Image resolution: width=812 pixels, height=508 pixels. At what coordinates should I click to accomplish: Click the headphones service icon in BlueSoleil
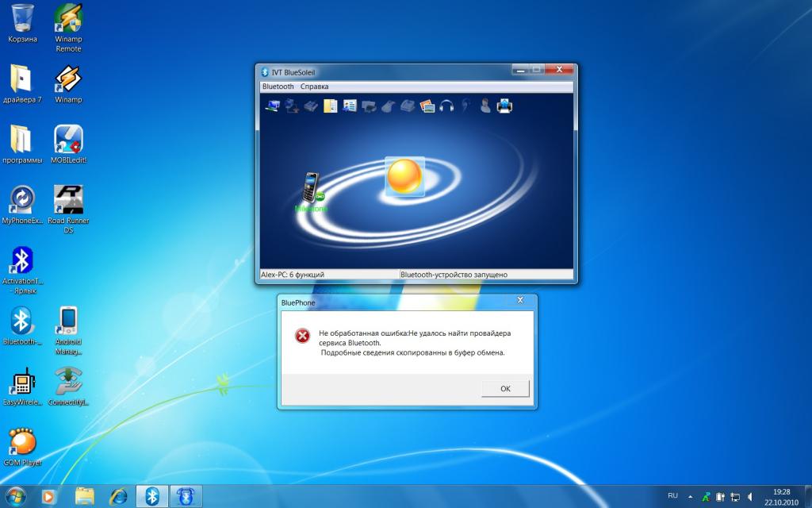pyautogui.click(x=446, y=106)
